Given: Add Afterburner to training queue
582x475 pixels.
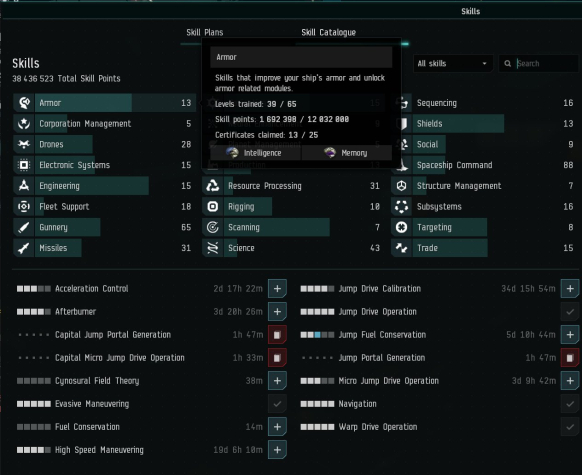Looking at the screenshot, I should click(277, 312).
